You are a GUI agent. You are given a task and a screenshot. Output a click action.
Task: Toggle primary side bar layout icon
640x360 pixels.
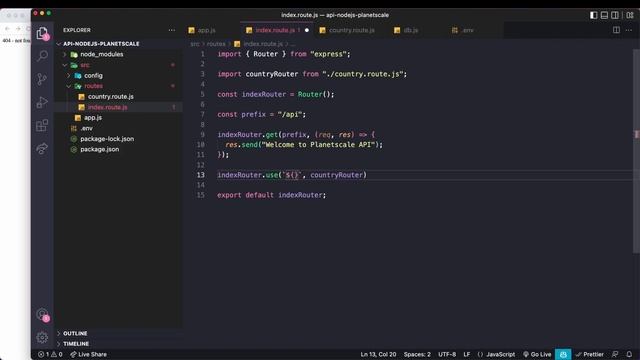click(594, 15)
